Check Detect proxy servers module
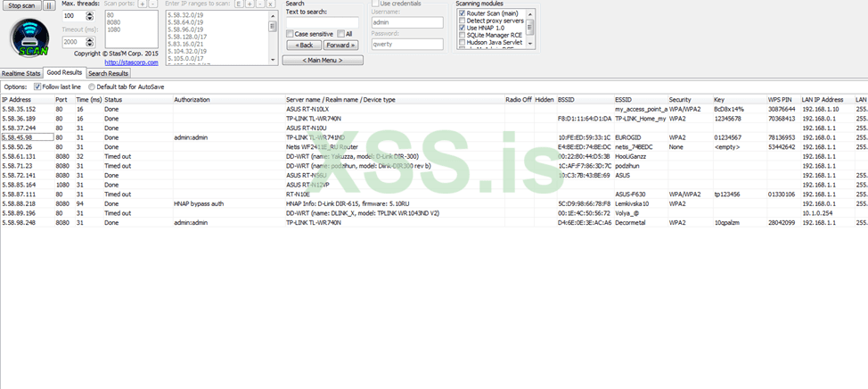868x389 pixels. pos(463,20)
